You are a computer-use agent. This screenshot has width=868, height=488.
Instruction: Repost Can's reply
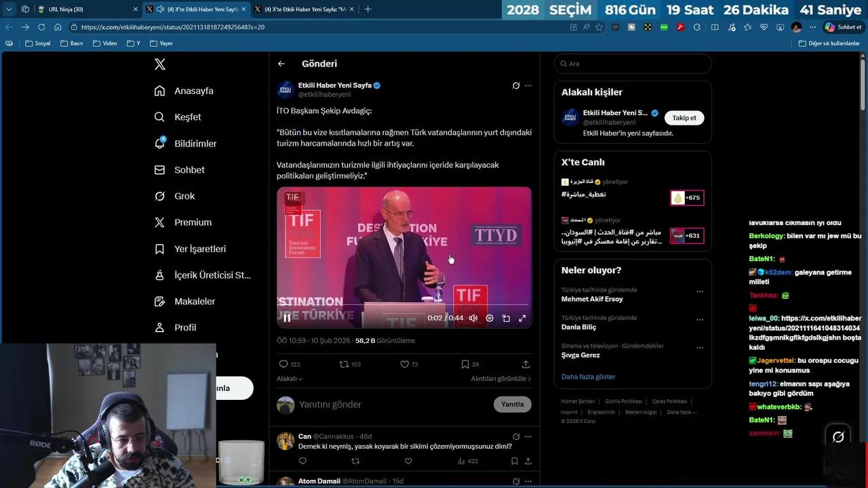click(355, 462)
